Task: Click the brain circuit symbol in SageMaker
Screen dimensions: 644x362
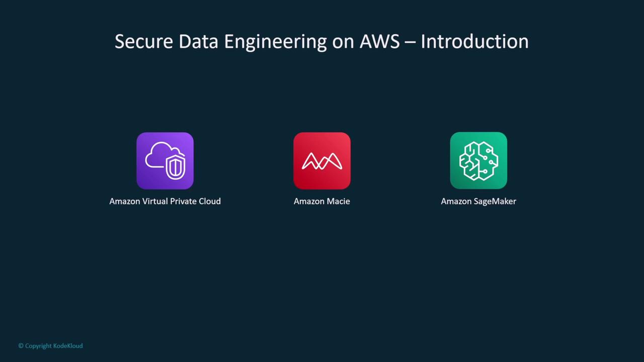Action: pos(478,161)
